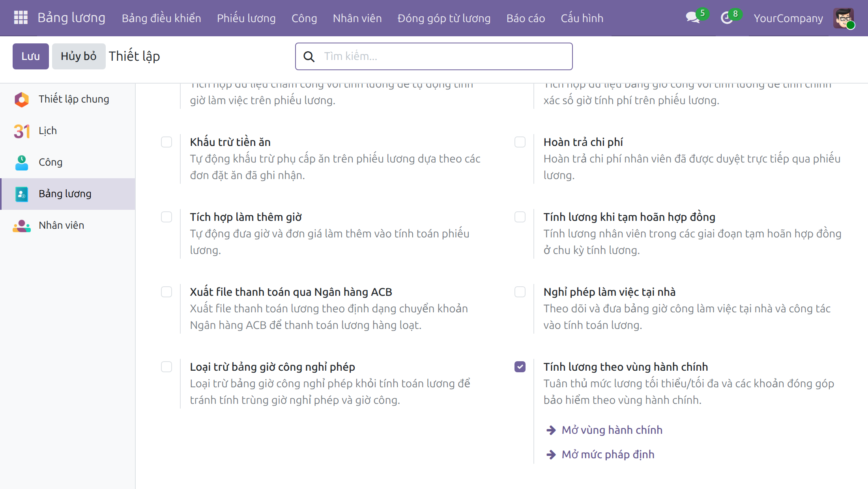
Task: Click the magnifier search icon
Action: click(309, 56)
